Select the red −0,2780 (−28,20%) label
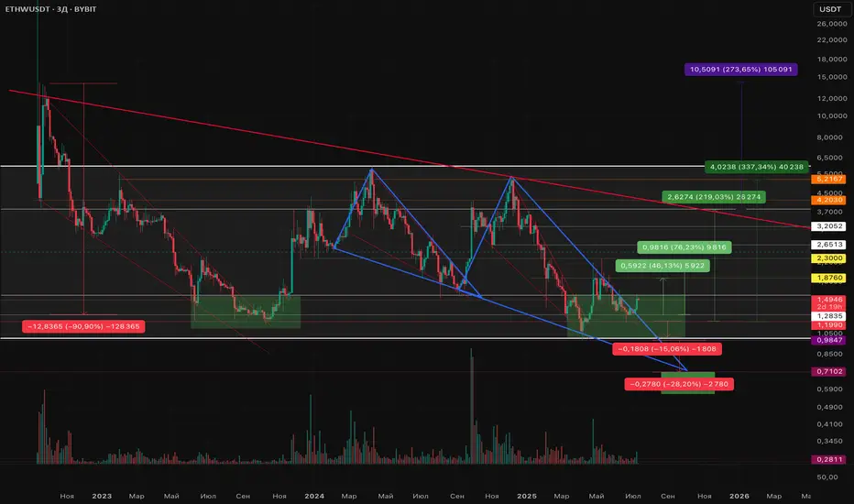This screenshot has height=504, width=854. [x=679, y=384]
